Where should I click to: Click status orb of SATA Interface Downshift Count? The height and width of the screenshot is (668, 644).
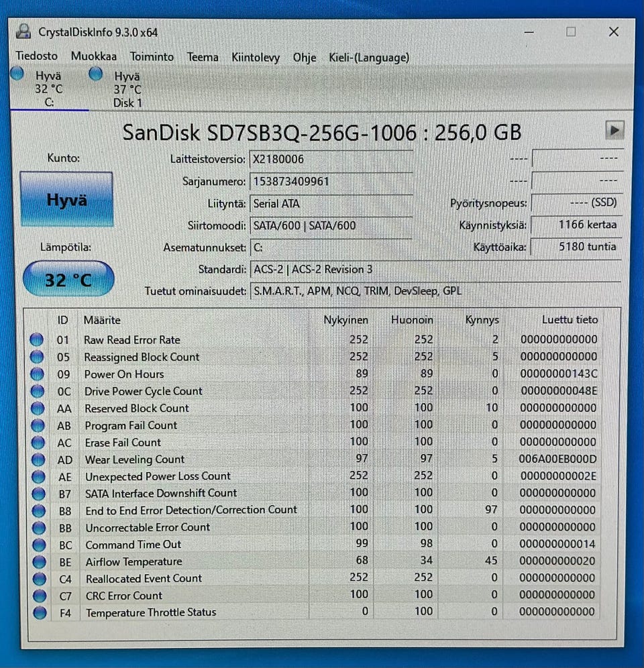39,494
